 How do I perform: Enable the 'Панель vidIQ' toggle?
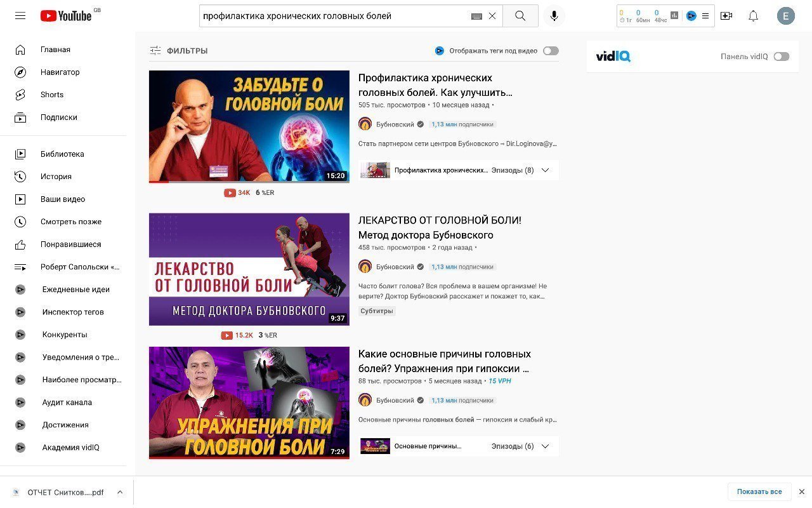pos(782,57)
